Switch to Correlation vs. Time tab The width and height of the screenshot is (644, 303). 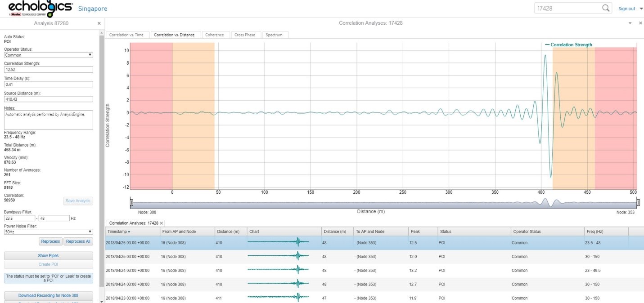click(x=126, y=35)
